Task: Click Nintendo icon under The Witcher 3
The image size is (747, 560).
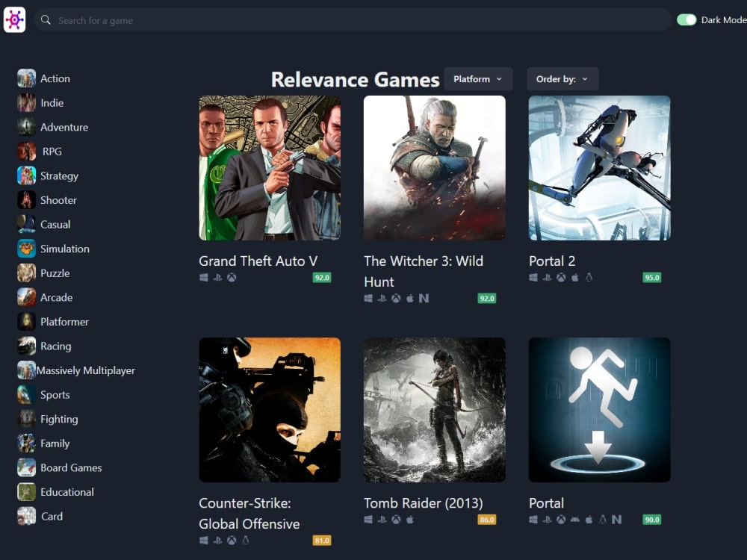Action: tap(424, 299)
